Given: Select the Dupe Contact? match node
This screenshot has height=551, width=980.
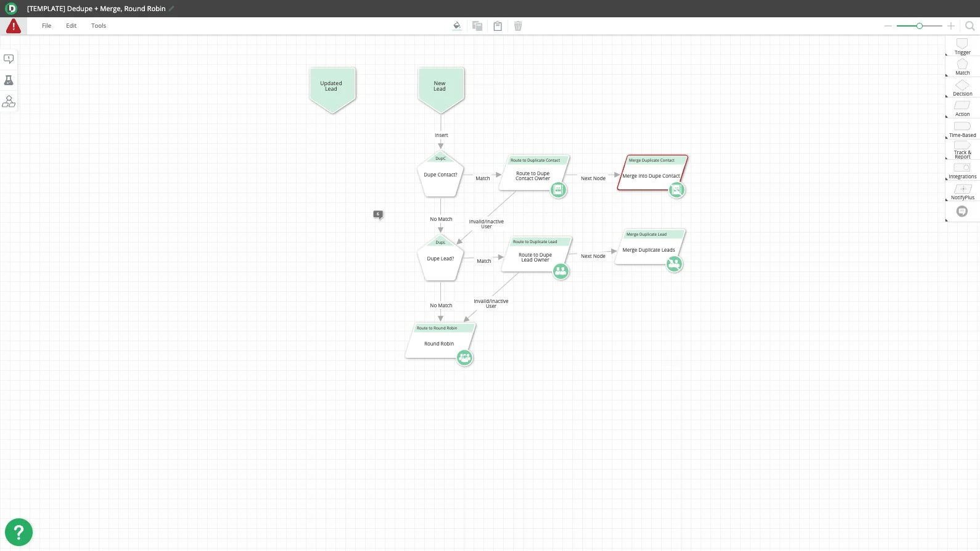Looking at the screenshot, I should click(x=440, y=175).
